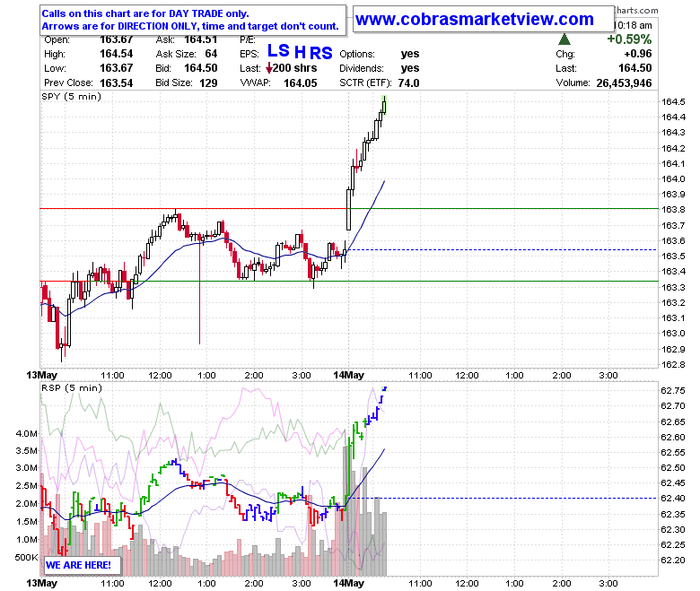Screen dimensions: 700x591
Task: Click the 14May date label under SPY chart
Action: pyautogui.click(x=348, y=375)
